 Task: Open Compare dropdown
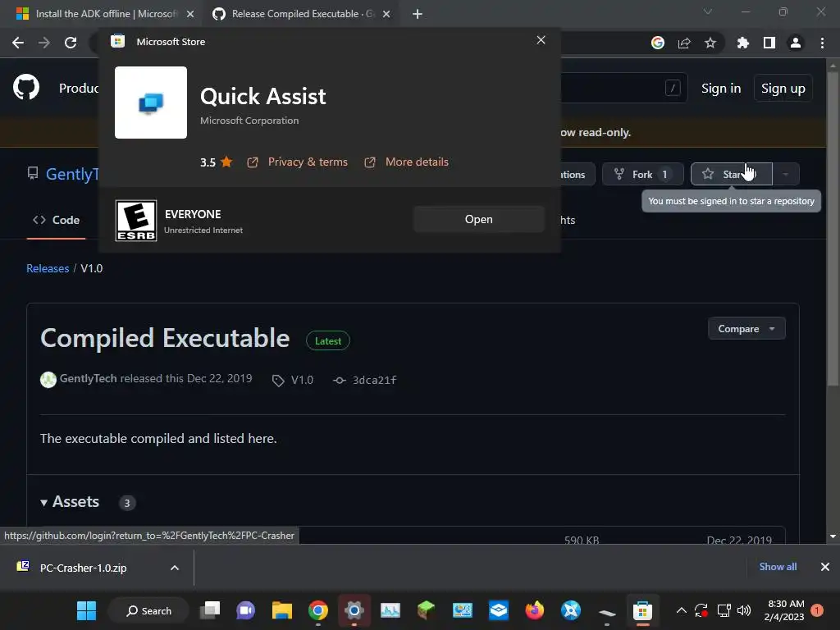pos(746,328)
